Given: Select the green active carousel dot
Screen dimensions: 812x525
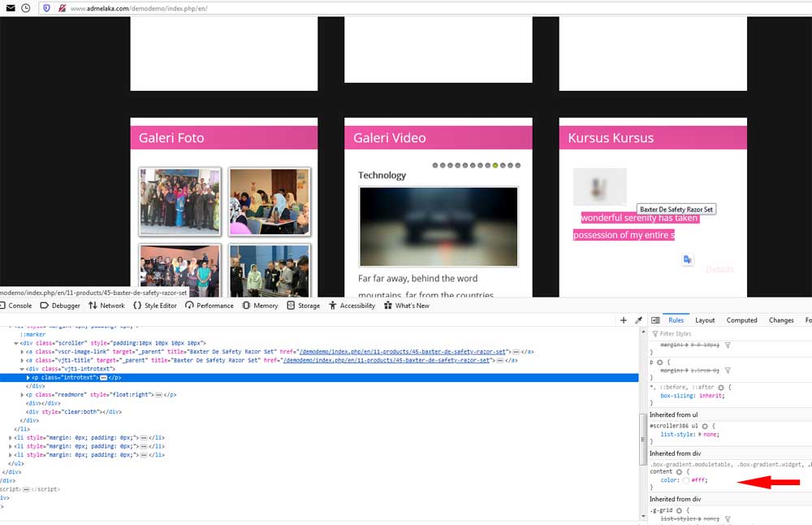Looking at the screenshot, I should click(x=495, y=165).
